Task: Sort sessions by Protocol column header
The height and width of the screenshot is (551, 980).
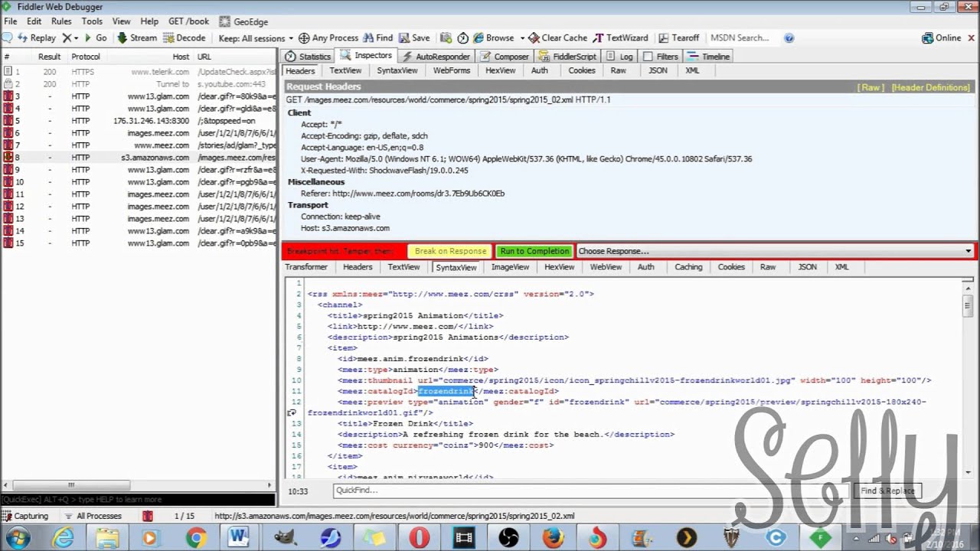Action: (x=86, y=57)
